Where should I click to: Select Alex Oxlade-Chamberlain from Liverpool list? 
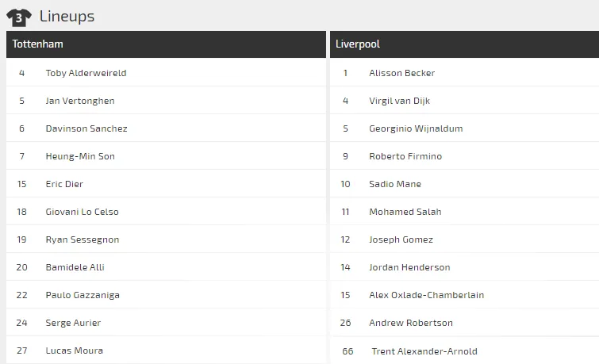[x=426, y=295]
